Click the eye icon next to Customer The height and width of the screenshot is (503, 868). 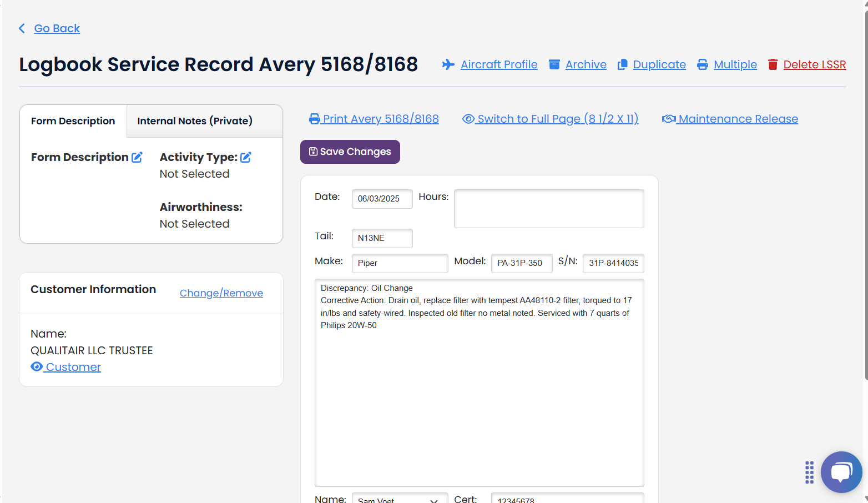[37, 366]
